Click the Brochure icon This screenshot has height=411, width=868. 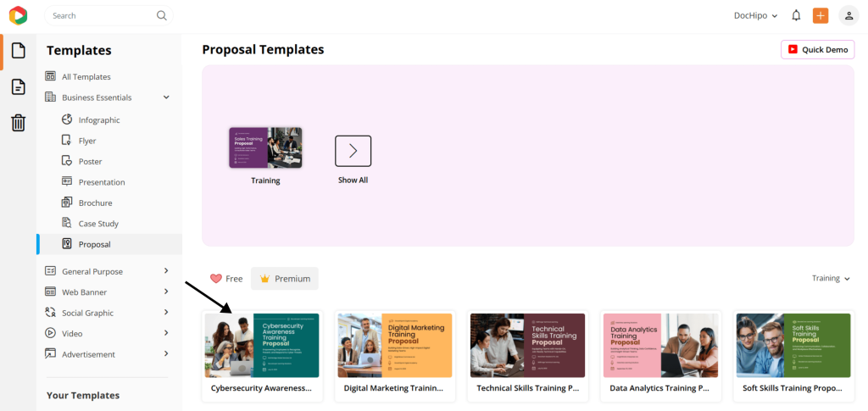(67, 203)
